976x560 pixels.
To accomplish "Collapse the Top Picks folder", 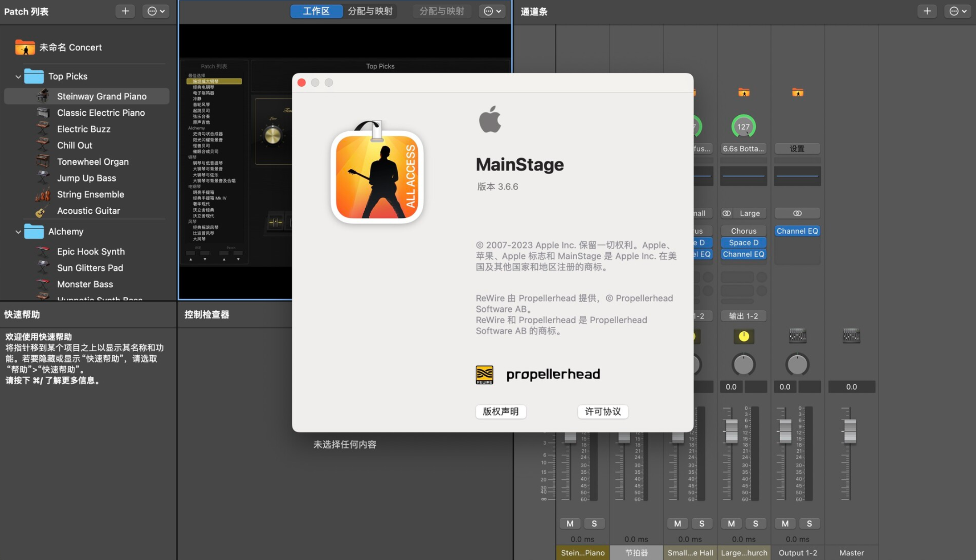I will point(18,77).
